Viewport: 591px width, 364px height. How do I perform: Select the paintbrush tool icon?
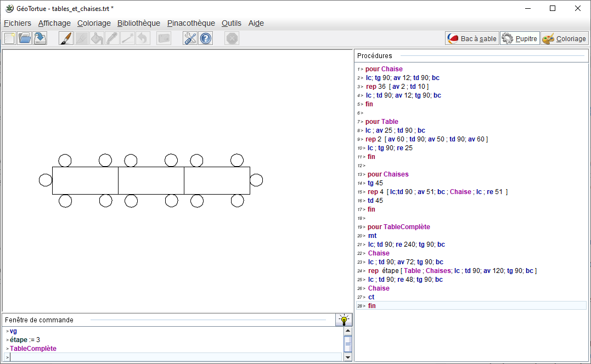(x=66, y=38)
